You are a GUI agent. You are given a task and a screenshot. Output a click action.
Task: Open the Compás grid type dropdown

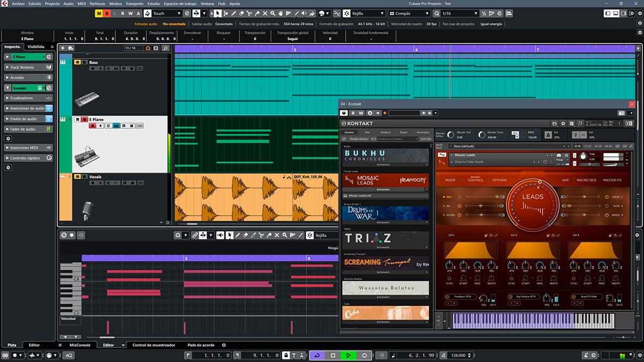click(x=408, y=13)
